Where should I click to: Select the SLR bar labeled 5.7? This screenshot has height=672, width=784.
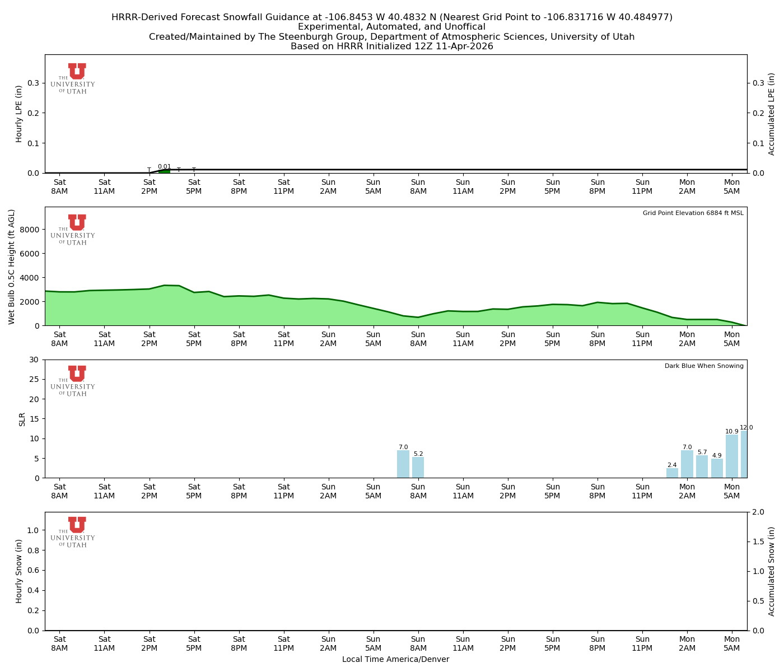coord(702,466)
